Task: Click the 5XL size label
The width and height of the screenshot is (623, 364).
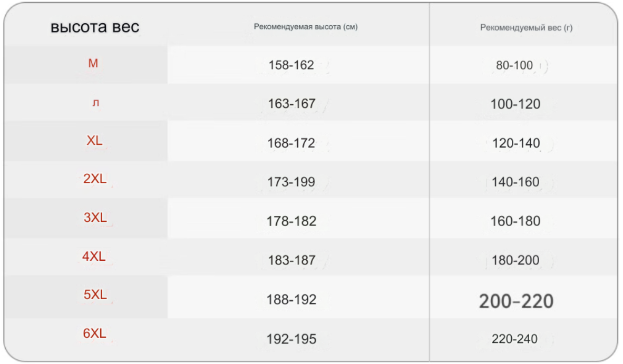Action: (x=95, y=294)
